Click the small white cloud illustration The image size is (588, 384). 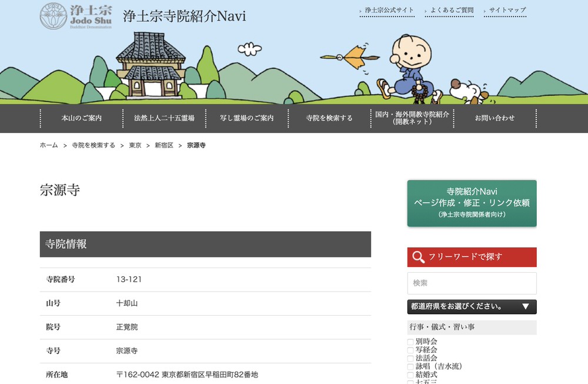click(249, 49)
